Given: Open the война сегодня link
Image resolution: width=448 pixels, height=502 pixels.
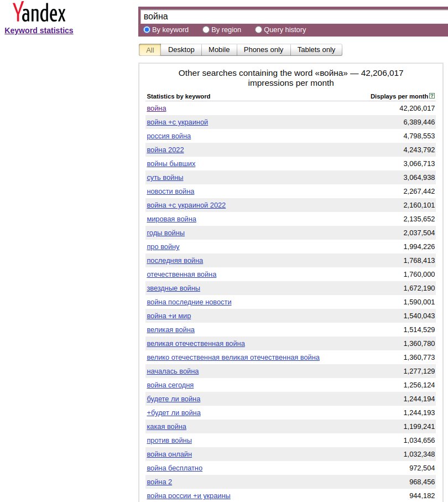Looking at the screenshot, I should 170,385.
